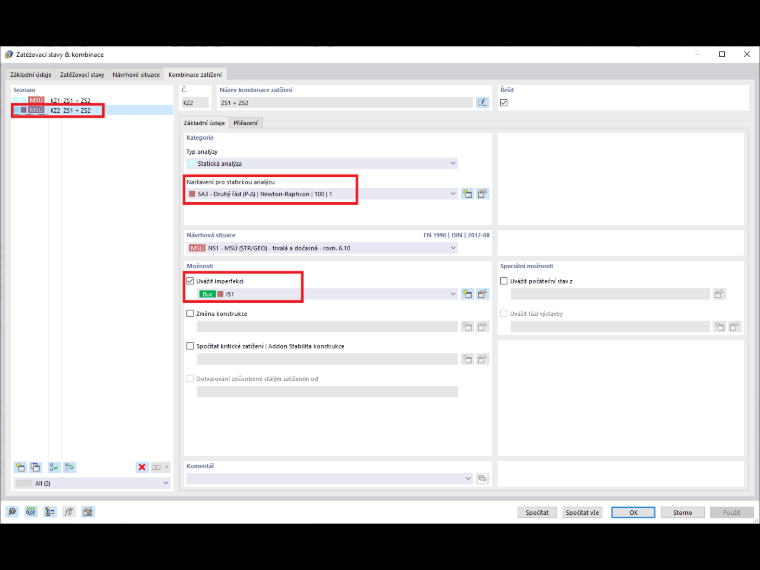Click the new icon in the Změna konstrukce row
Viewport: 760px width, 570px height.
[467, 327]
